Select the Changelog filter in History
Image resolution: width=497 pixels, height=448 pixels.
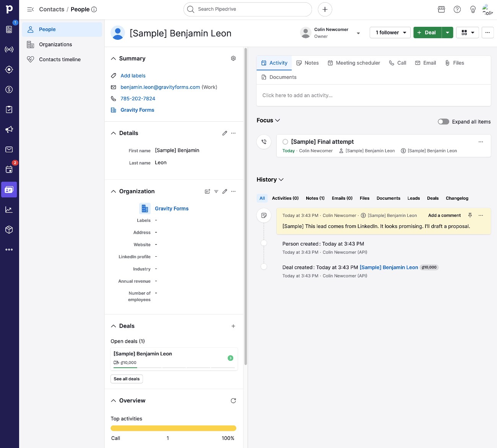coord(457,198)
